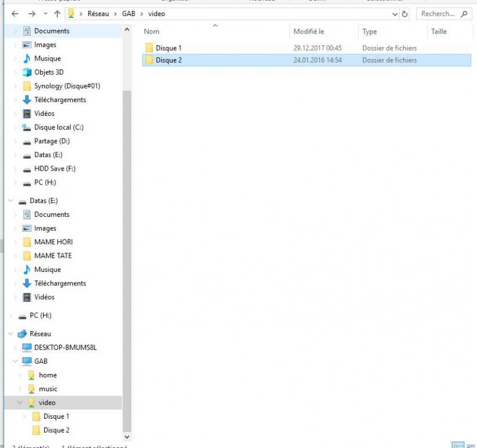Screen dimensions: 477x448
Task: Open address bar history dropdown
Action: click(395, 14)
